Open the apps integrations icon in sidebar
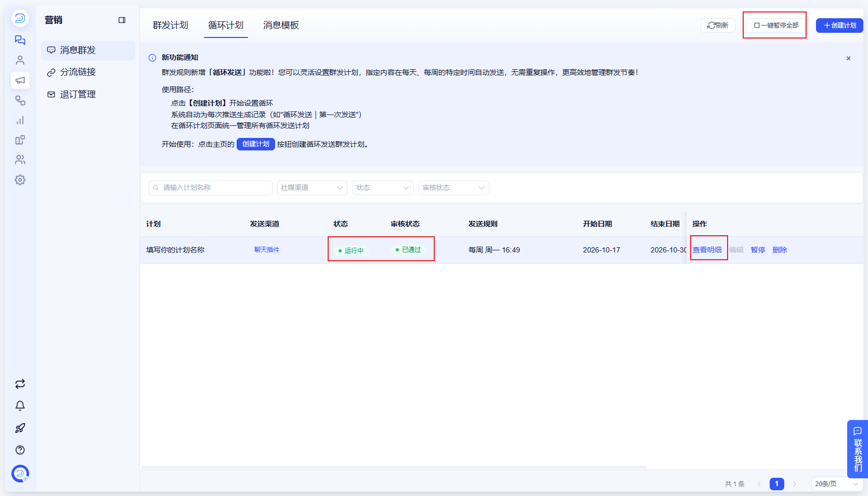Viewport: 868px width, 496px height. [x=20, y=140]
